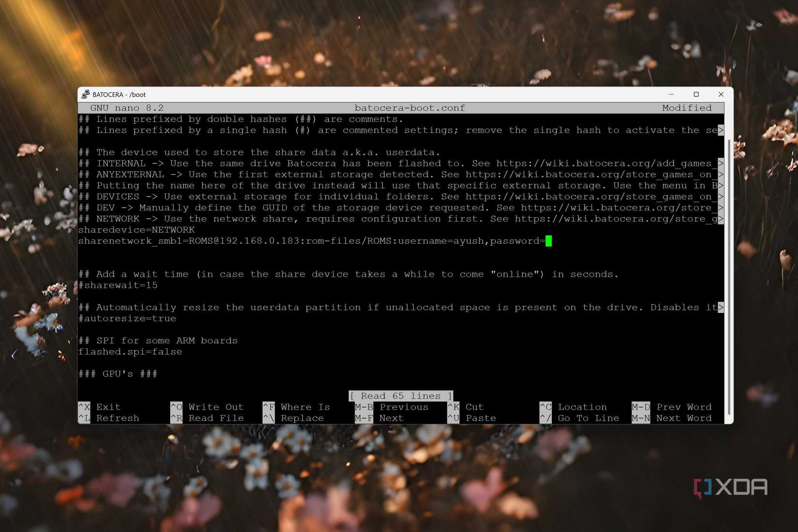Click the '## DEVICES ->' comment line
The image size is (798, 532).
(401, 197)
